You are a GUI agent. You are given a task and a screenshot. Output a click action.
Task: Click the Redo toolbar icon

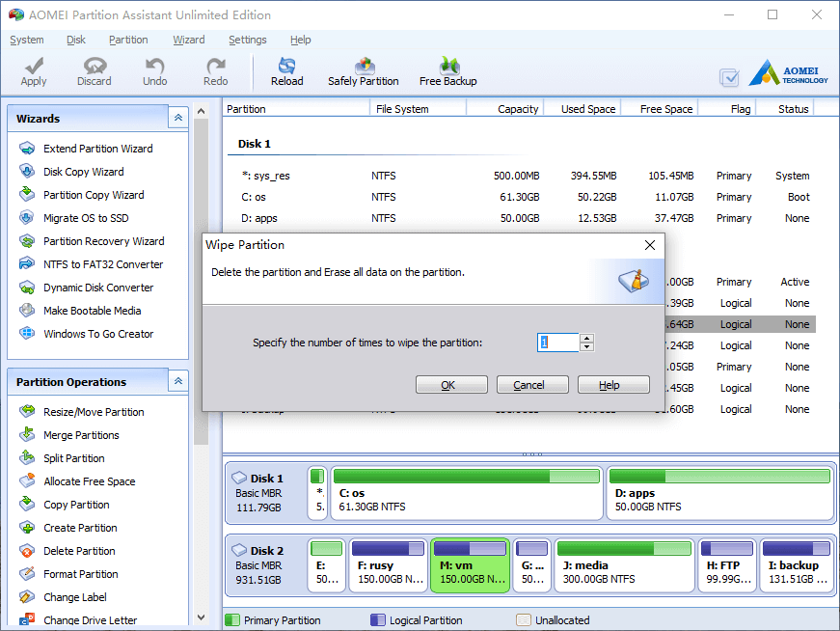click(216, 71)
